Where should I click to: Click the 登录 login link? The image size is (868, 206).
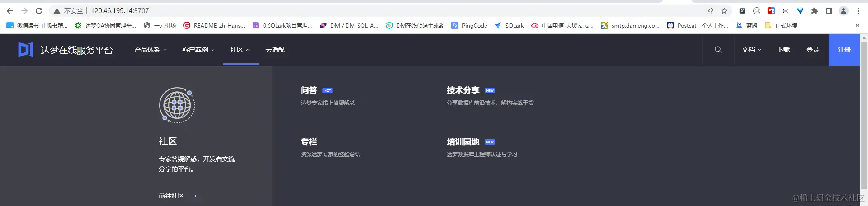(x=812, y=50)
